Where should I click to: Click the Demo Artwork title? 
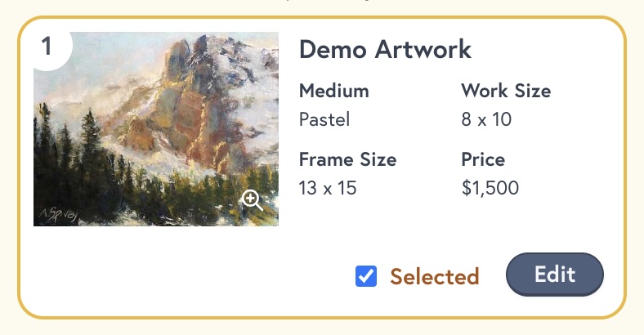pyautogui.click(x=385, y=50)
